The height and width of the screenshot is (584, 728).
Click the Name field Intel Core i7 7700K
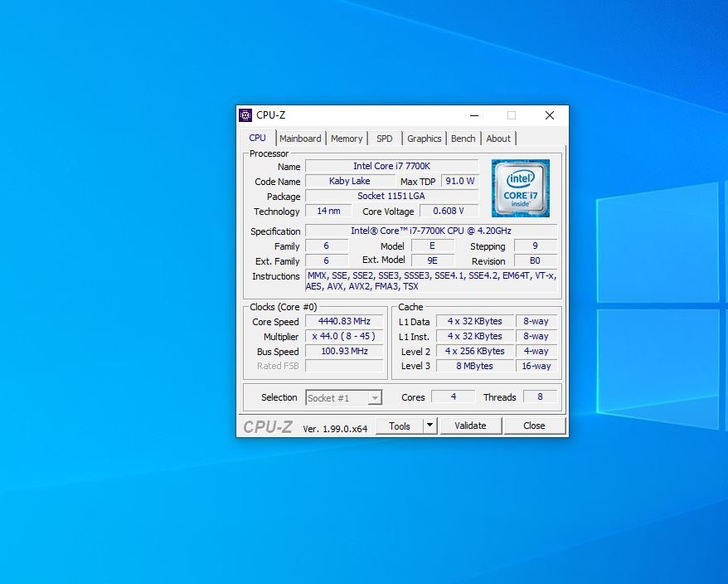pos(392,166)
